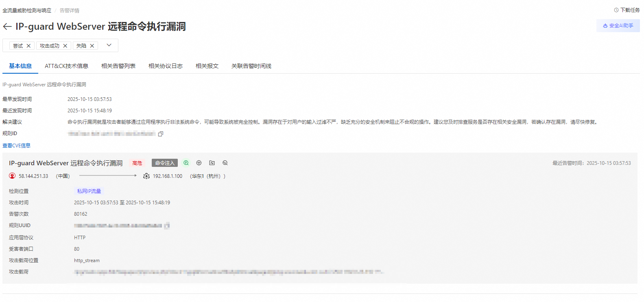Click the victim port value 80
Image resolution: width=644 pixels, height=302 pixels.
tap(76, 249)
